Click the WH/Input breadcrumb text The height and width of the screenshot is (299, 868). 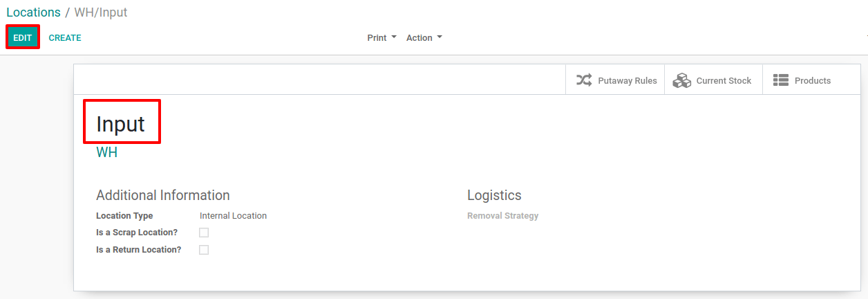[x=101, y=12]
